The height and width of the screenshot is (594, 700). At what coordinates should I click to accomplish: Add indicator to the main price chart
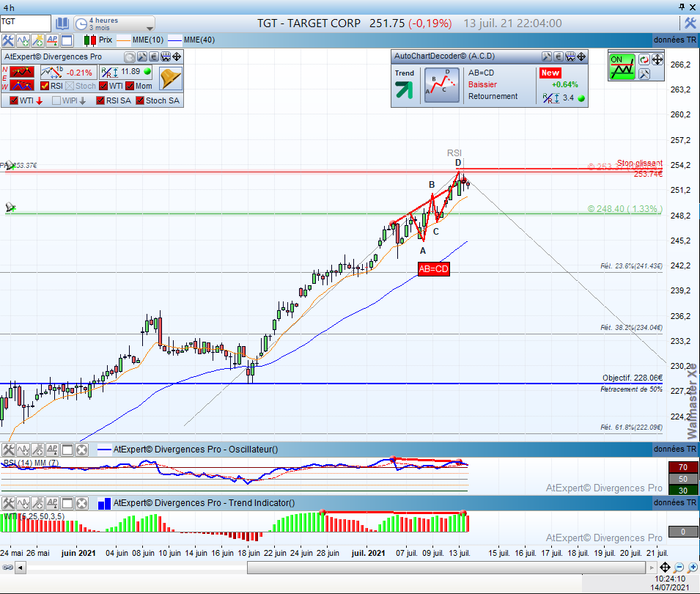[23, 40]
